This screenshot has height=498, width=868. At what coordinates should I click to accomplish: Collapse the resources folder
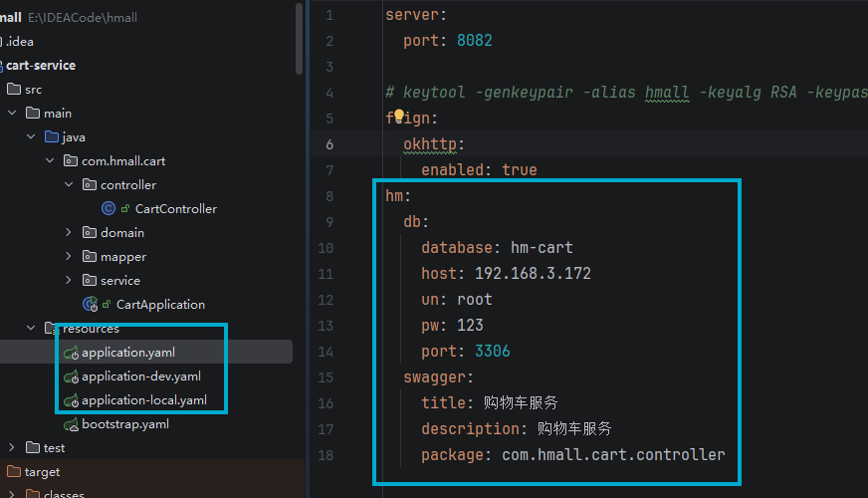click(31, 328)
